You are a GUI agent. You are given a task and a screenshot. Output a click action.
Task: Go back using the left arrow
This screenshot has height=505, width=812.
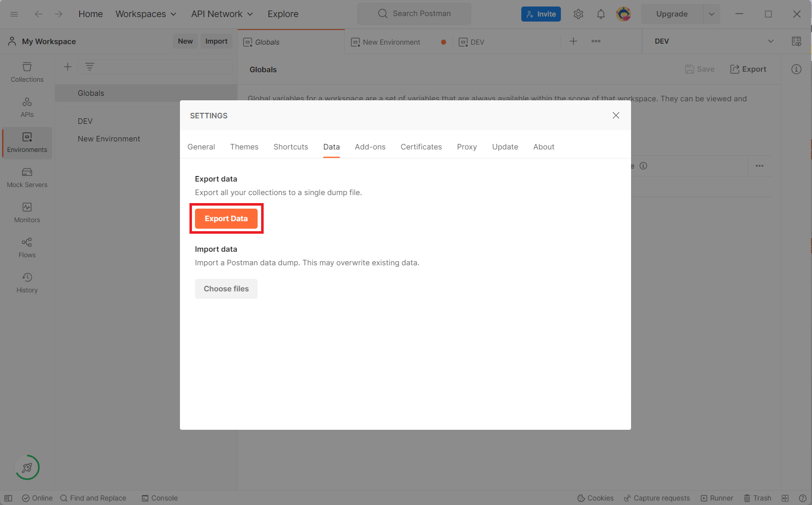coord(39,14)
